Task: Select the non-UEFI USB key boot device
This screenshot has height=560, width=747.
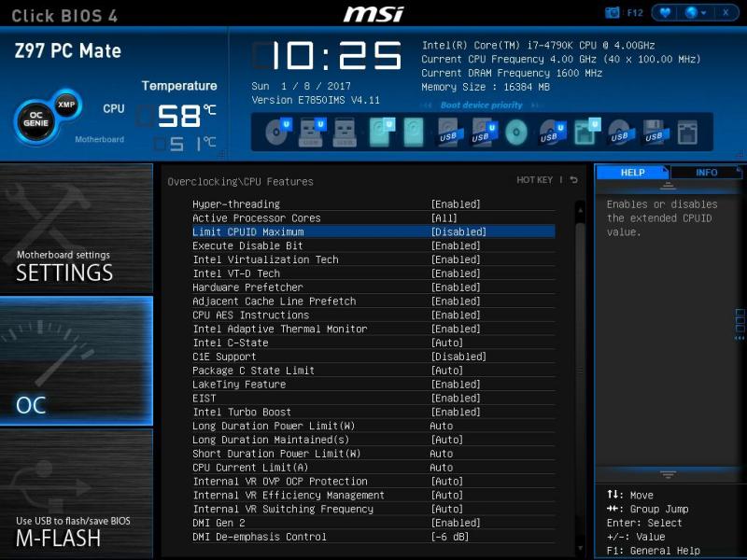Action: (x=345, y=133)
